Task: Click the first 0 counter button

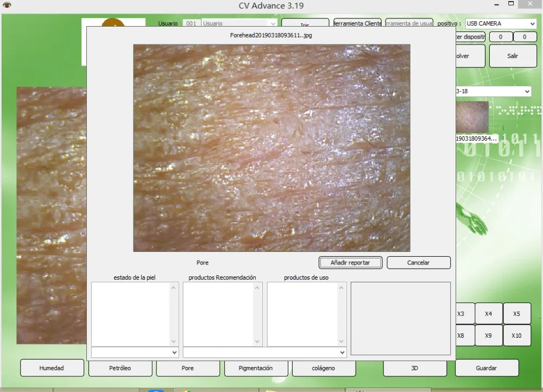Action: [x=501, y=37]
